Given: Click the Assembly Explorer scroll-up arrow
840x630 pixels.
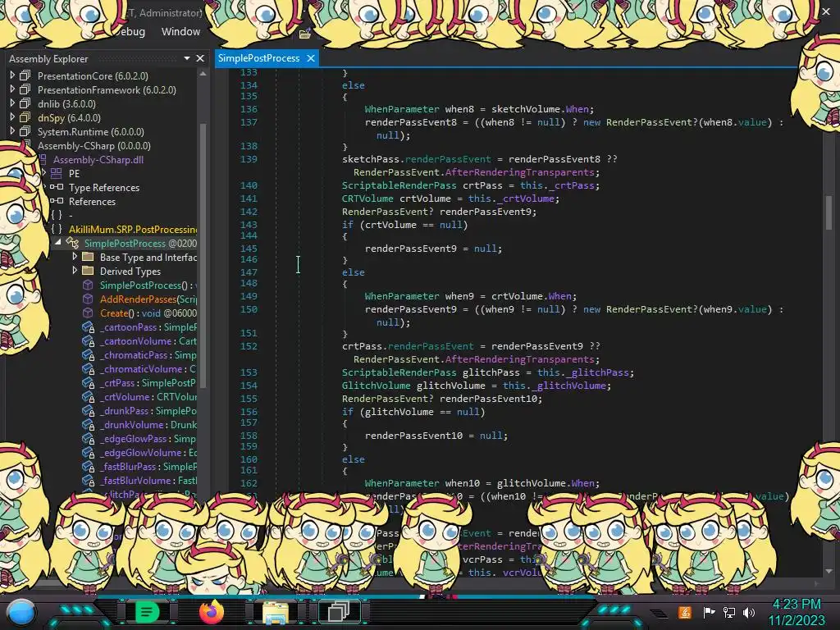Looking at the screenshot, I should pos(203,74).
